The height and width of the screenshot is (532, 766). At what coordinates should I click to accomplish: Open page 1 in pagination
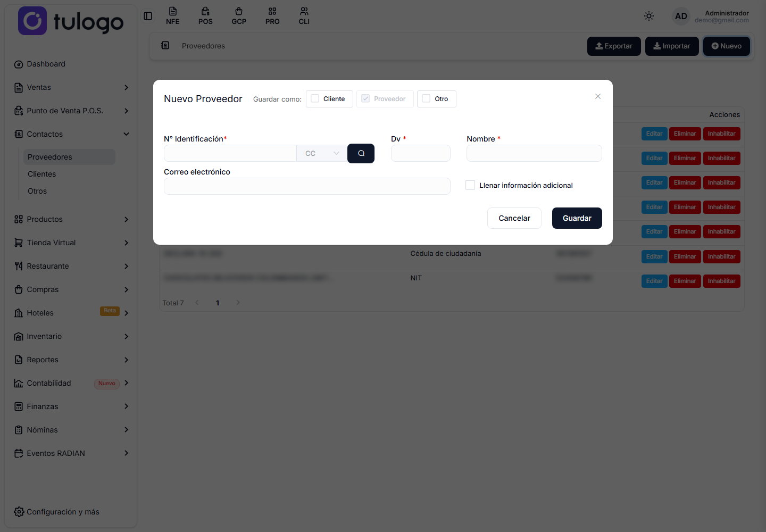click(218, 303)
